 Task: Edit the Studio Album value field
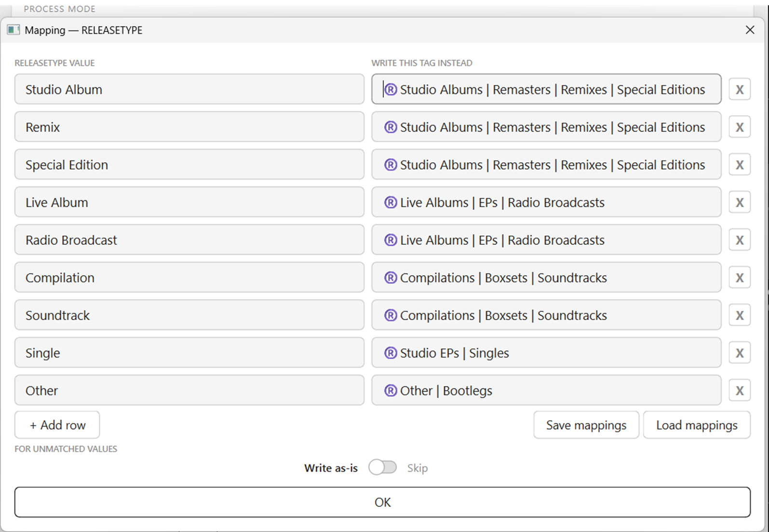(x=189, y=90)
